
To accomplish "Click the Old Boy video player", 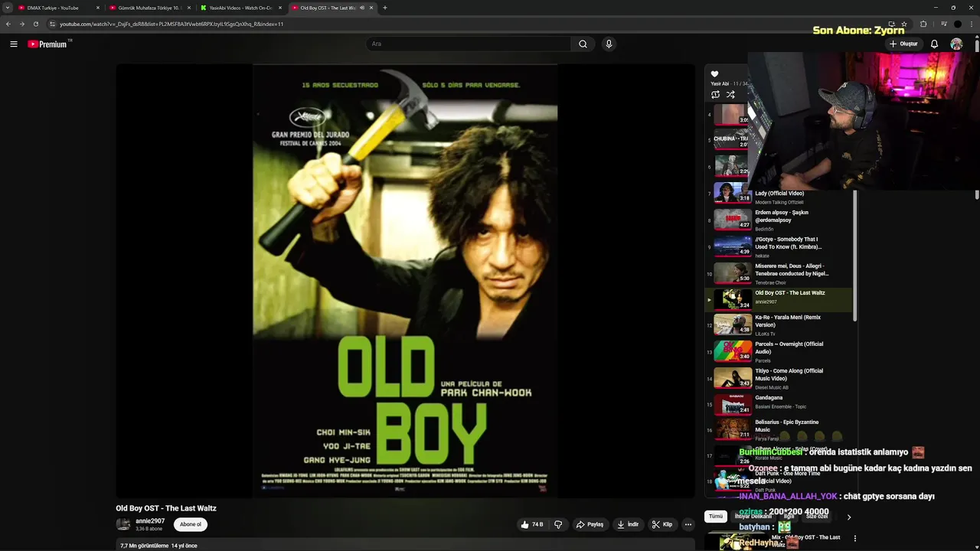I will click(405, 280).
